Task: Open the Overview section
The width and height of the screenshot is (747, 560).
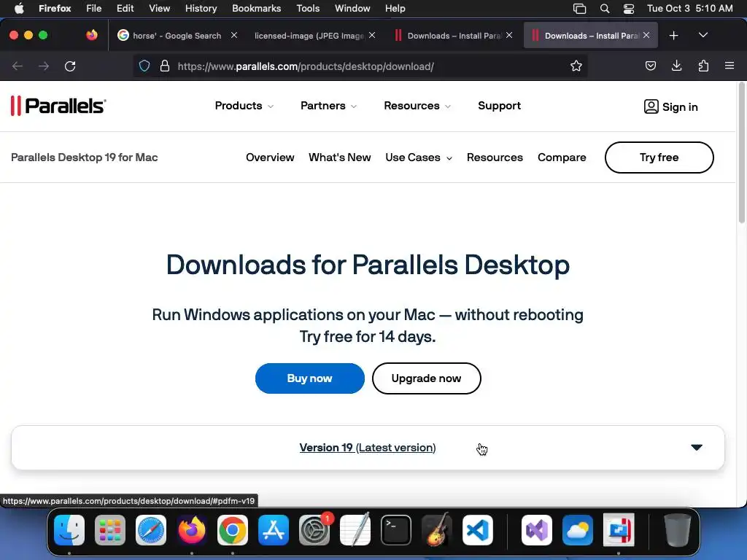Action: 270,157
